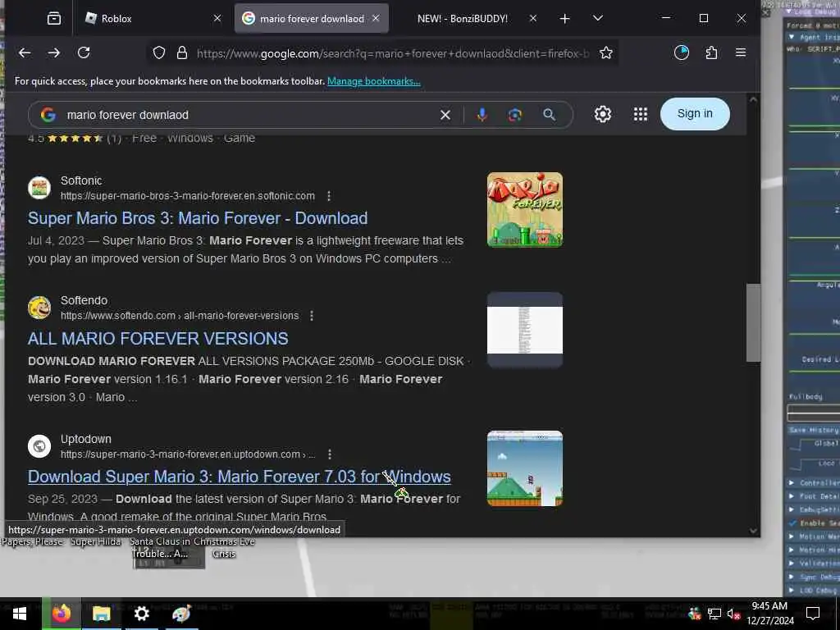Image resolution: width=840 pixels, height=630 pixels.
Task: Click the Fullbody slider bar
Action: coord(813,413)
